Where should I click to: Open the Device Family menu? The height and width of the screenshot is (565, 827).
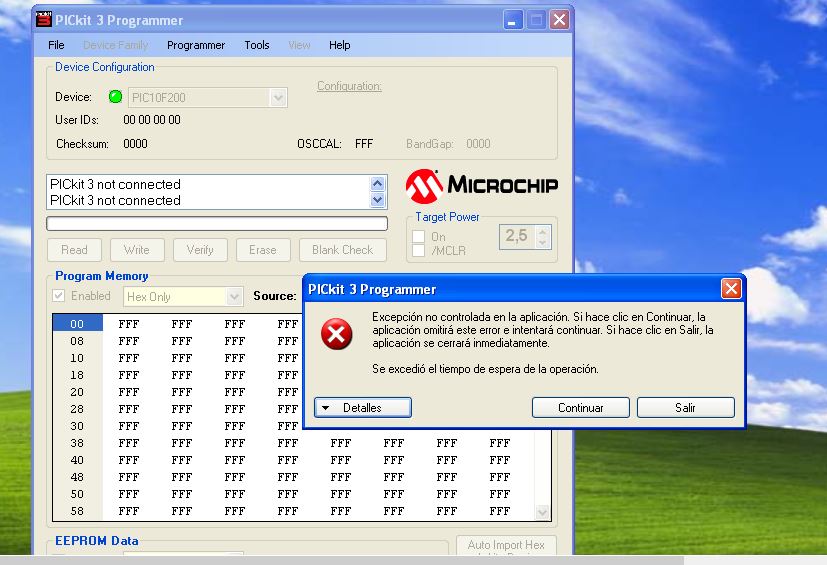(116, 45)
